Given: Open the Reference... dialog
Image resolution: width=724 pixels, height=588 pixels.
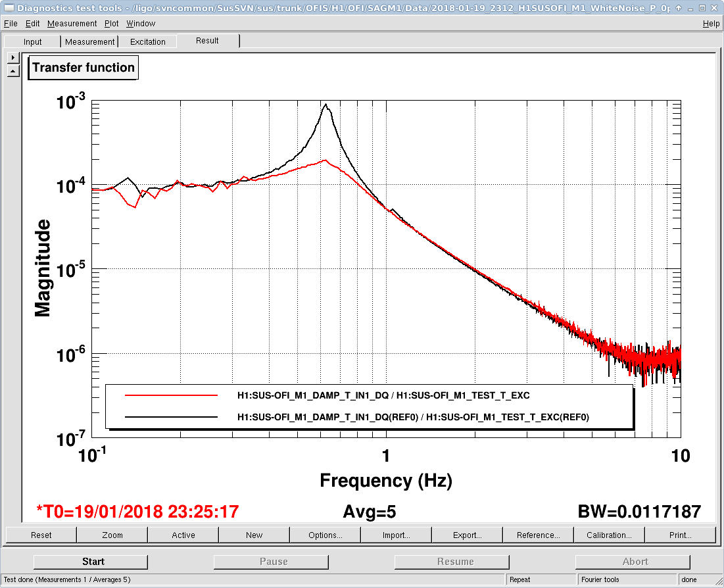Looking at the screenshot, I should (x=538, y=535).
